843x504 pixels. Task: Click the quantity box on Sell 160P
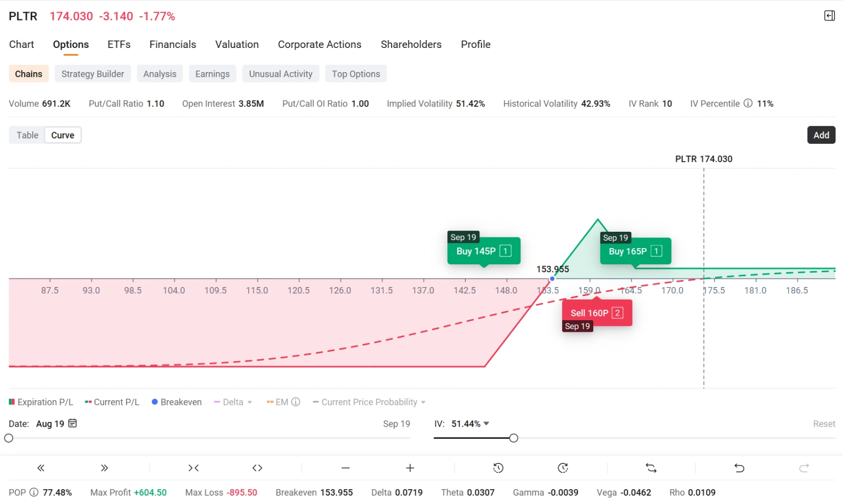coord(617,313)
